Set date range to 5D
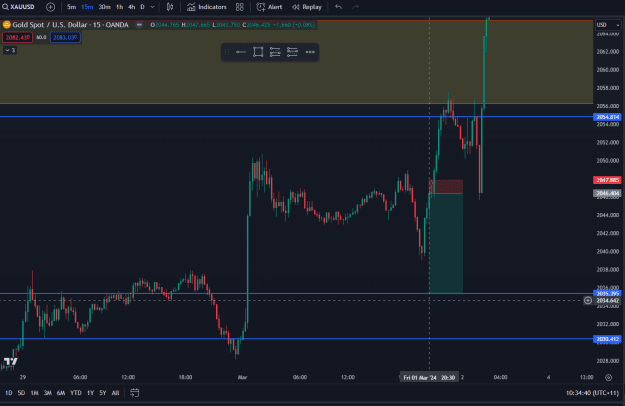 [22, 393]
